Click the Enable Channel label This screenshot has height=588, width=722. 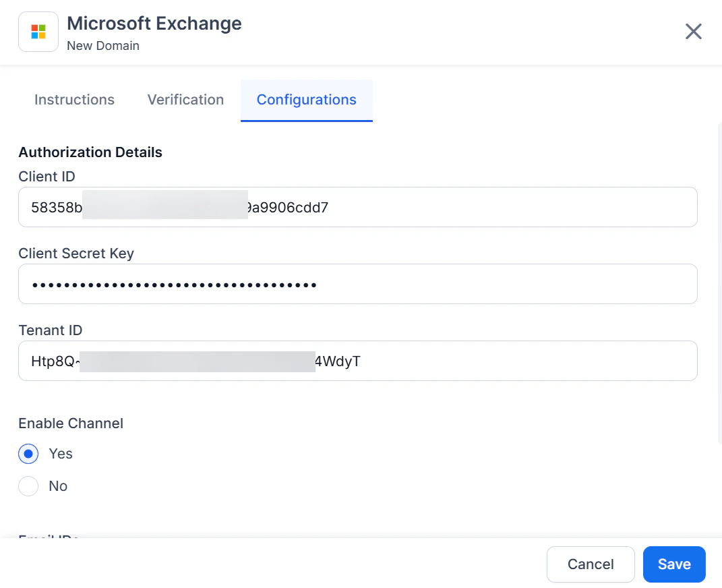click(x=70, y=423)
